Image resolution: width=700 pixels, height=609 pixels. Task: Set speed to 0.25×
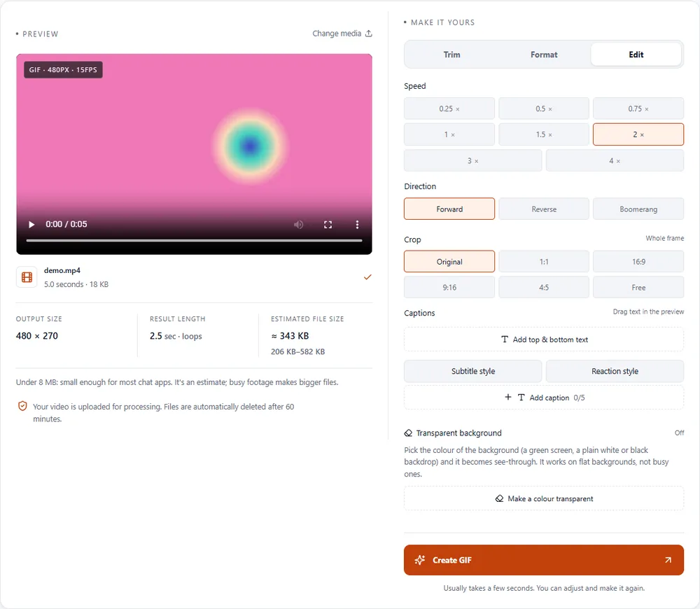point(449,108)
